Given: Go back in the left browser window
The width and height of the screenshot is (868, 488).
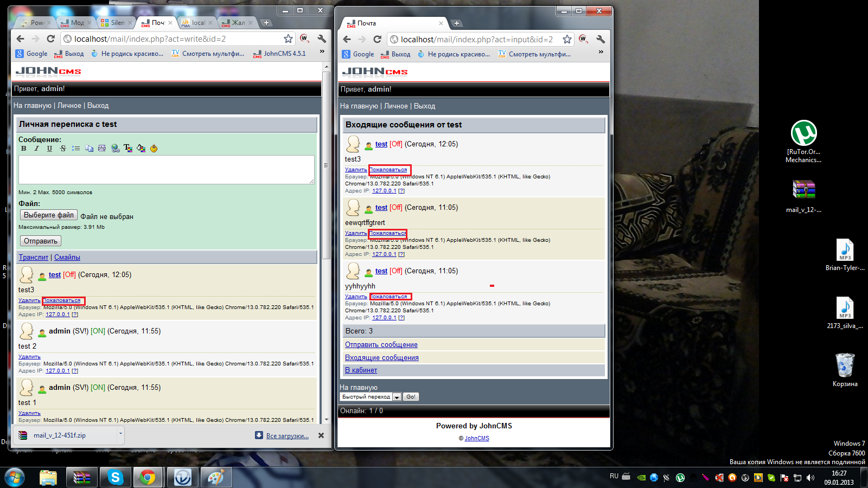Looking at the screenshot, I should [x=21, y=38].
